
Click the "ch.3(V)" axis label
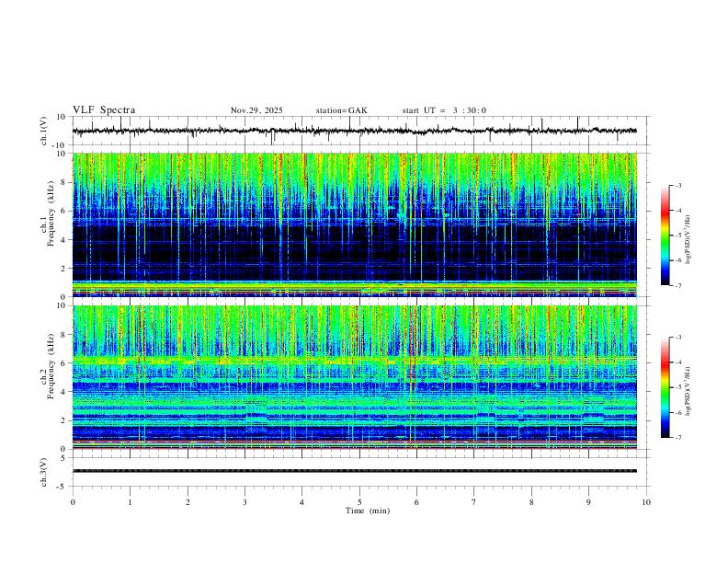tap(44, 473)
